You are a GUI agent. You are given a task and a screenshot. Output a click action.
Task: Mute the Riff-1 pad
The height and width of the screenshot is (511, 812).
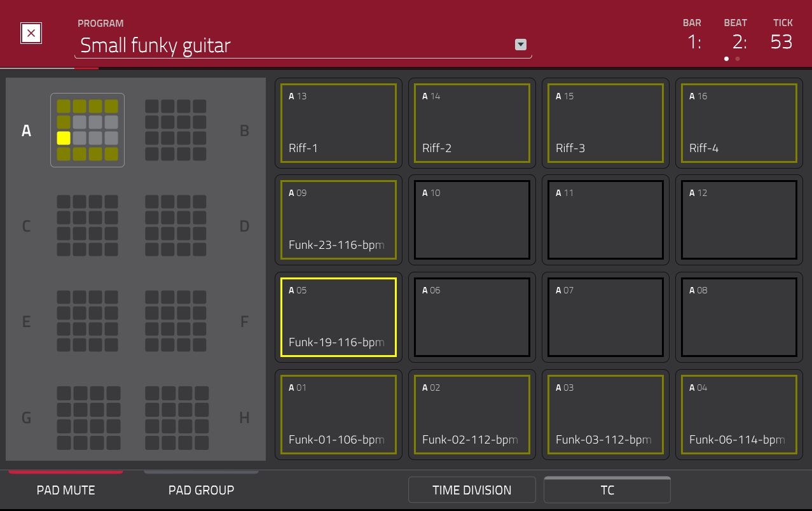(x=338, y=123)
